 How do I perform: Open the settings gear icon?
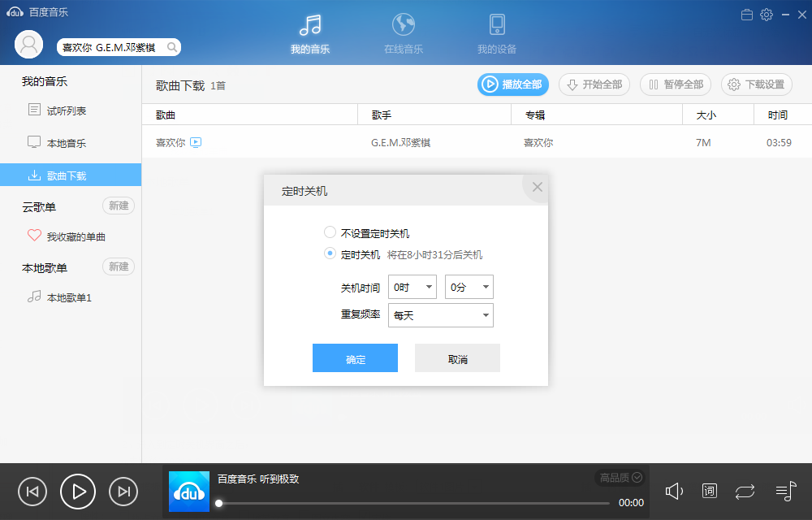coord(766,14)
